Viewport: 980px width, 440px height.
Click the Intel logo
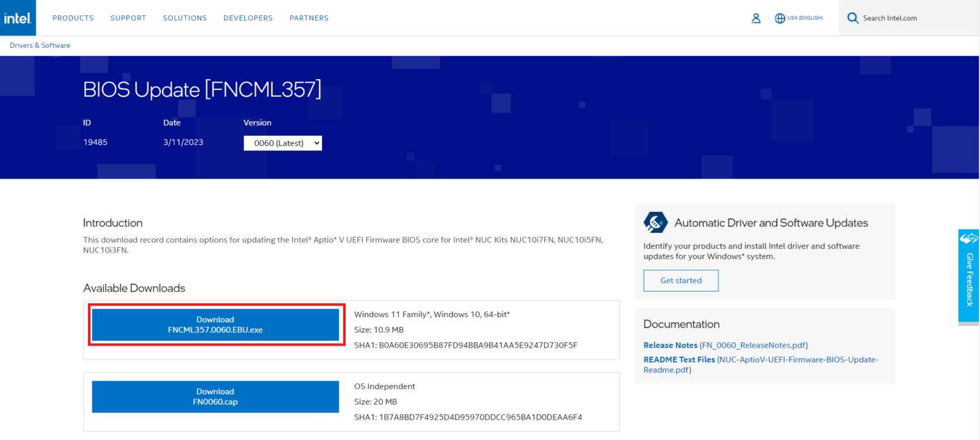click(x=18, y=18)
